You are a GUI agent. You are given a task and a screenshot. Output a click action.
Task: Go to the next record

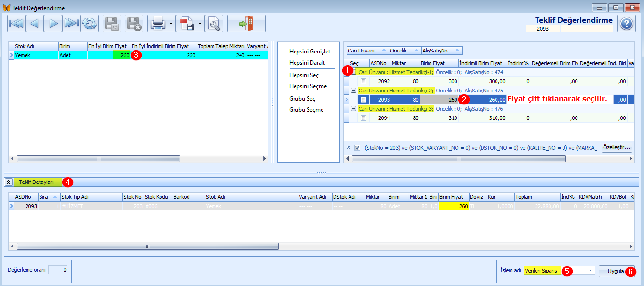53,23
